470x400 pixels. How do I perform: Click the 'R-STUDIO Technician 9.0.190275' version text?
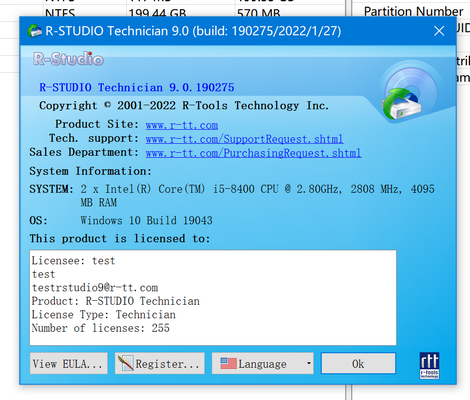137,88
